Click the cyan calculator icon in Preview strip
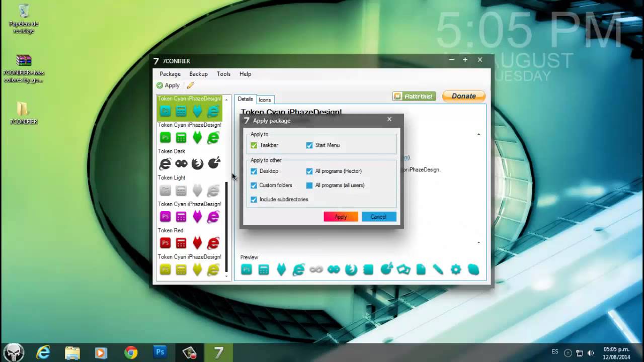The height and width of the screenshot is (362, 644). pos(264,269)
